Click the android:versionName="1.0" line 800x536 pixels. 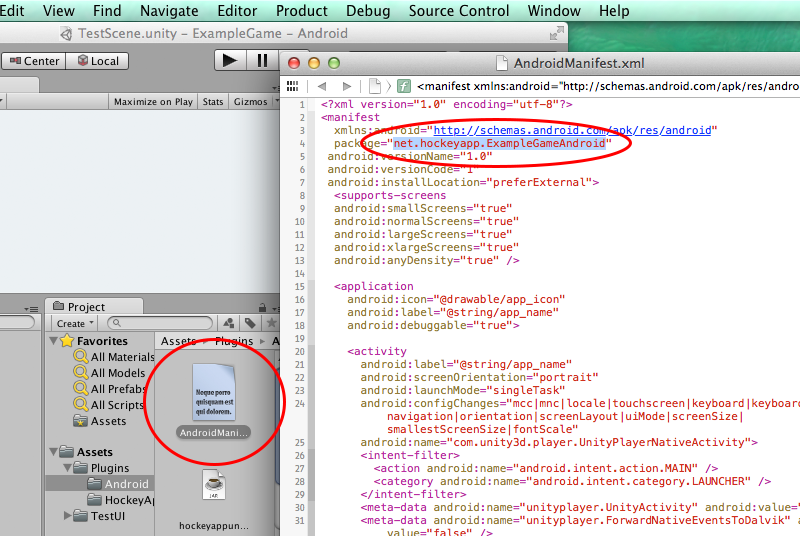click(x=410, y=157)
